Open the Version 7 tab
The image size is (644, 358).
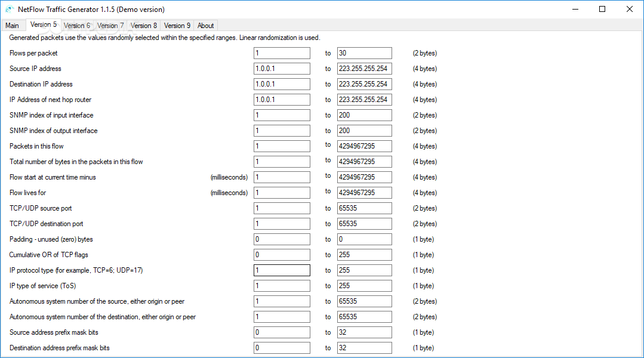(110, 26)
